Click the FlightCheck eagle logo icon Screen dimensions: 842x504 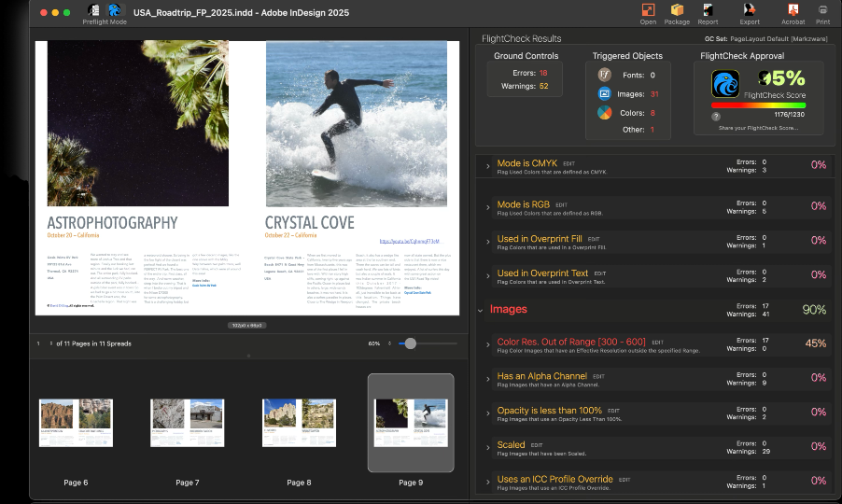point(725,85)
